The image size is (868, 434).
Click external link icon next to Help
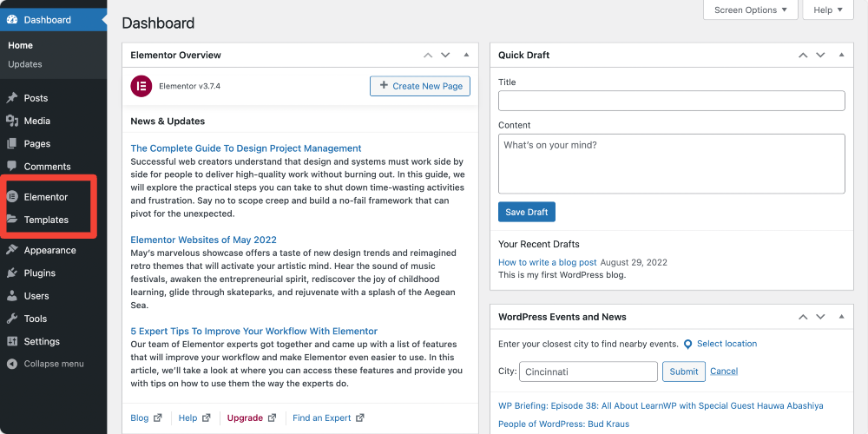click(207, 418)
